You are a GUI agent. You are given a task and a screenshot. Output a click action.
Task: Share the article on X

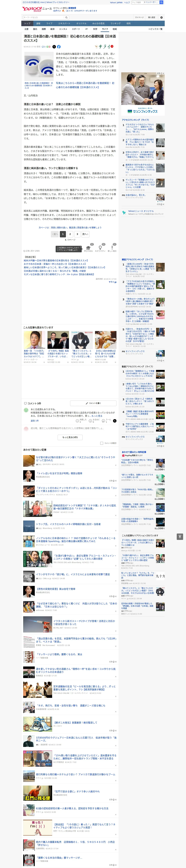click(x=54, y=47)
